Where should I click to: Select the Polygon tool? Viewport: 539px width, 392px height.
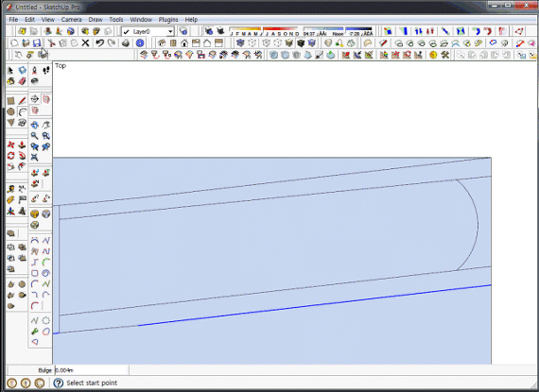(10, 123)
